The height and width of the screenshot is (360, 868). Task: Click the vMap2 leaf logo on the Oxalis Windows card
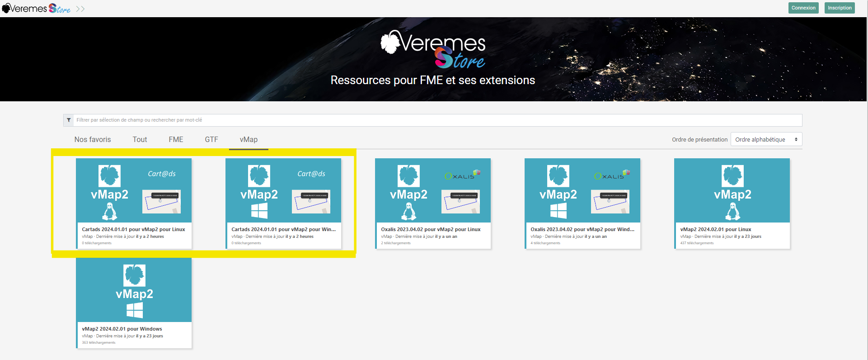tap(558, 176)
